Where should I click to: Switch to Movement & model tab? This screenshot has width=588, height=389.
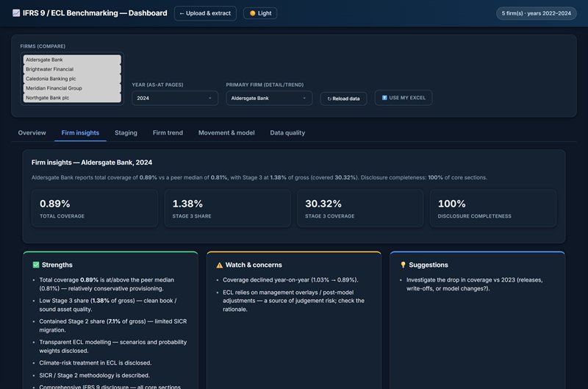click(x=226, y=133)
